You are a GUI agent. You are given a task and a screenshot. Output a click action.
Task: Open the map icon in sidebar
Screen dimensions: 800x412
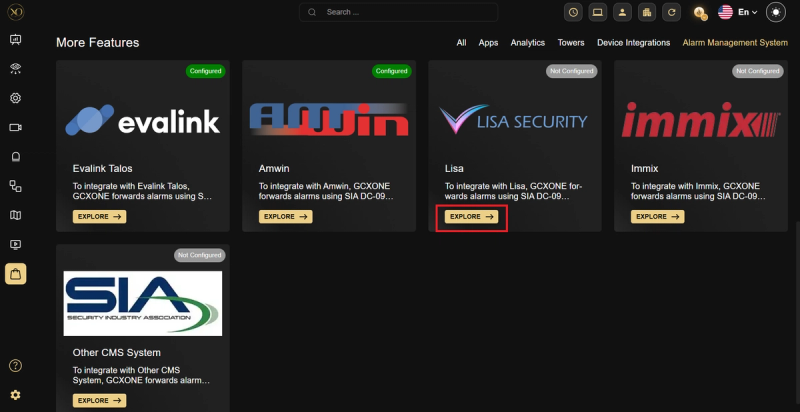click(x=15, y=215)
